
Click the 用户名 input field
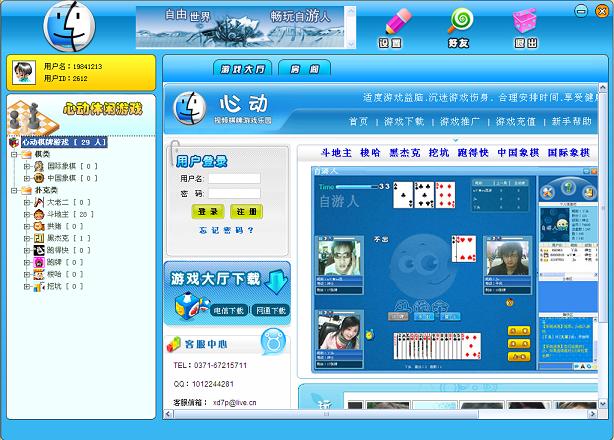click(x=234, y=179)
